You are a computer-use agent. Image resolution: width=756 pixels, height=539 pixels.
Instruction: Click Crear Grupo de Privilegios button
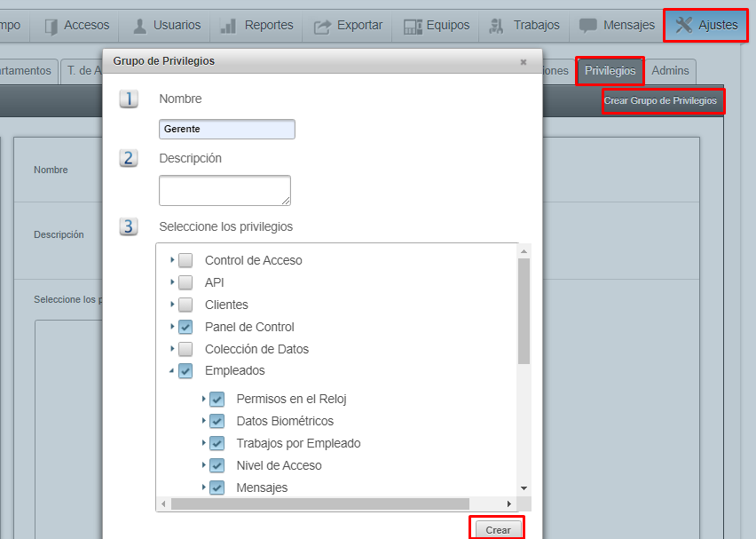[660, 101]
